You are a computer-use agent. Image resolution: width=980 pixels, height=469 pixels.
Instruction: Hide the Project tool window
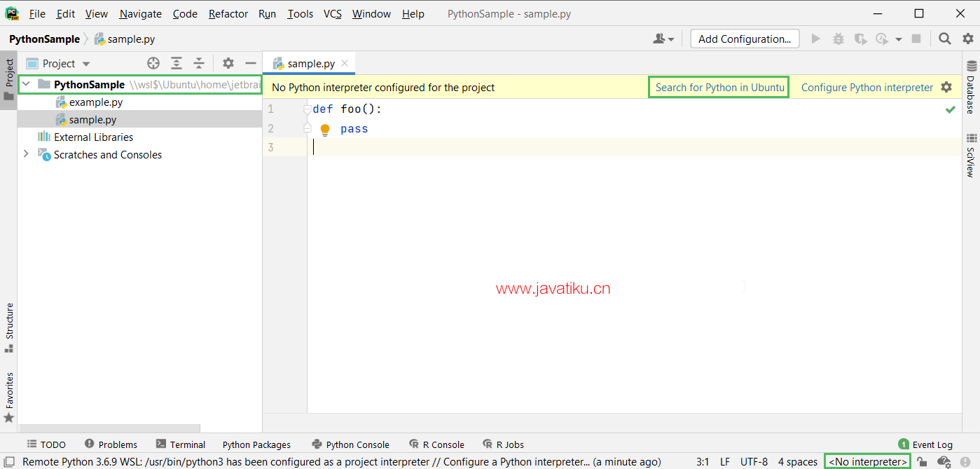click(251, 63)
